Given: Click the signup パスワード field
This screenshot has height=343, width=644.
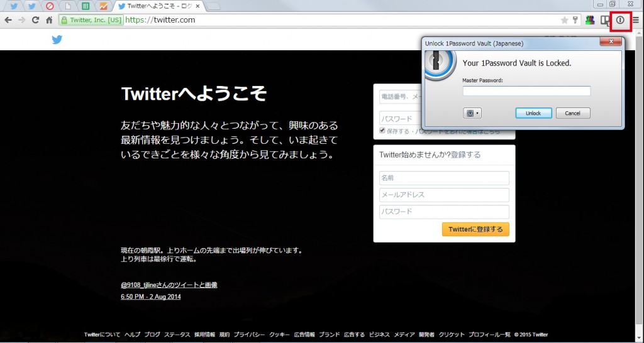Looking at the screenshot, I should point(444,212).
